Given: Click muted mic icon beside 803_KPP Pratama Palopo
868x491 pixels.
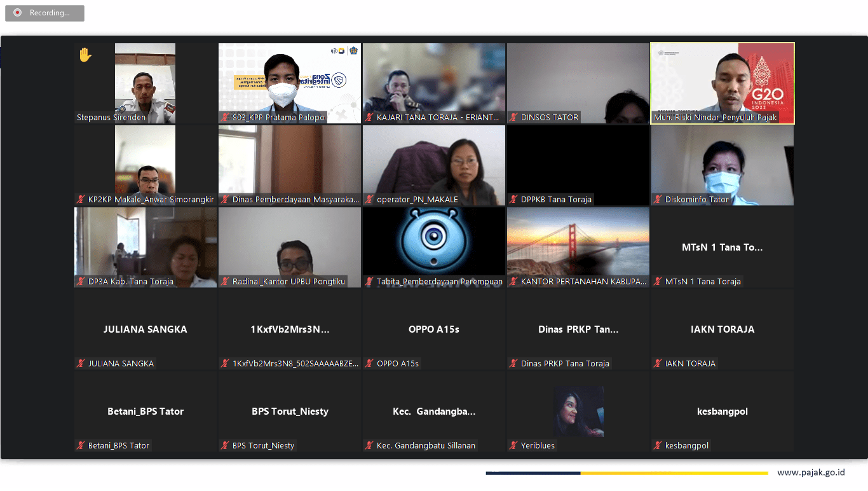Looking at the screenshot, I should 225,118.
